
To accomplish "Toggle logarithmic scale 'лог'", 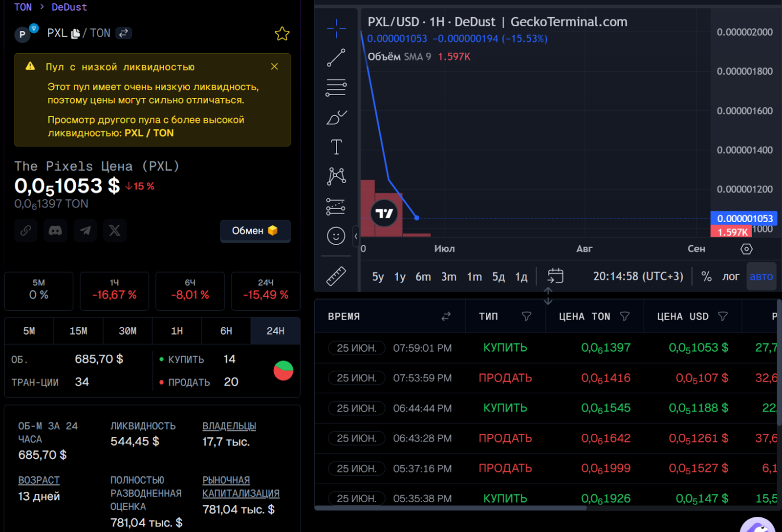I will coord(731,277).
